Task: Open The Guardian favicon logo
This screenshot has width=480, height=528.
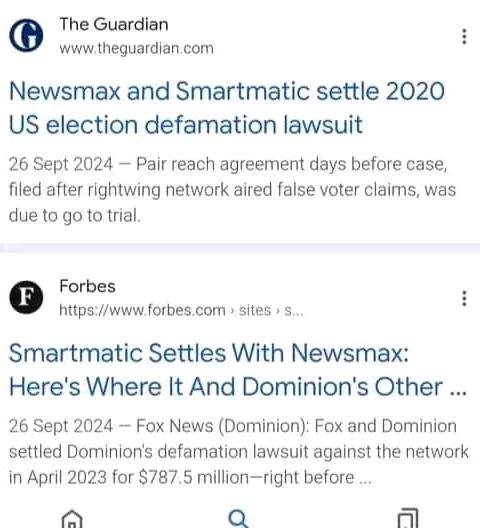Action: tap(26, 35)
